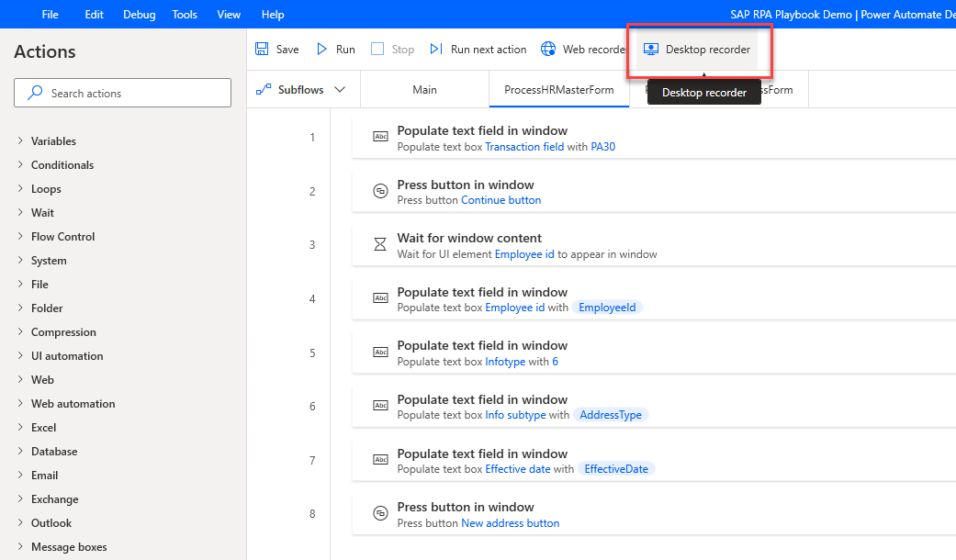Expand the System group
The image size is (956, 560).
(x=20, y=260)
